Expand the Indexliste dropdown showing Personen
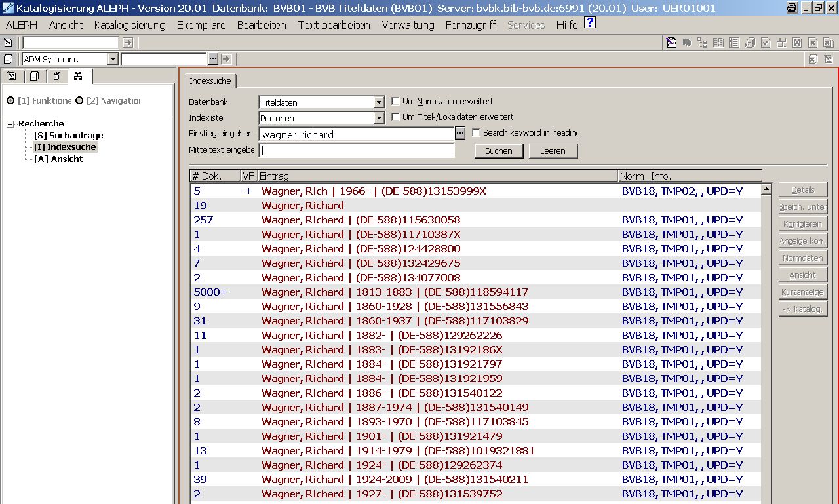Image resolution: width=839 pixels, height=504 pixels. point(378,118)
